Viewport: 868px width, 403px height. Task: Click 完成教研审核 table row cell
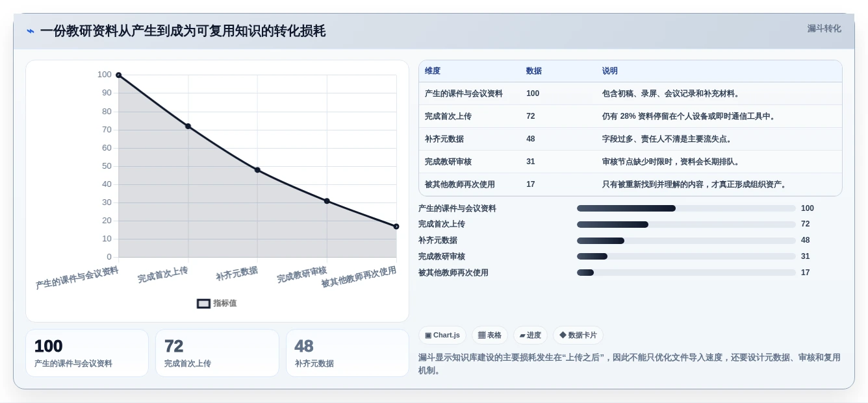[x=448, y=162]
